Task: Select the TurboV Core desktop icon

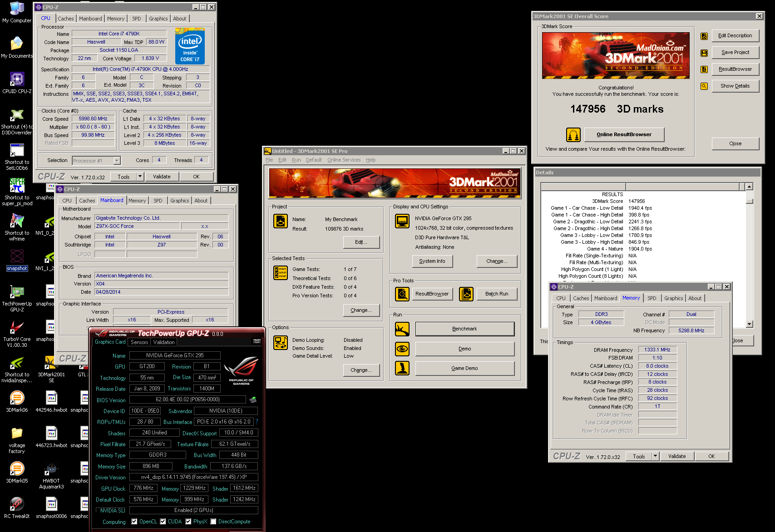Action: [x=17, y=334]
